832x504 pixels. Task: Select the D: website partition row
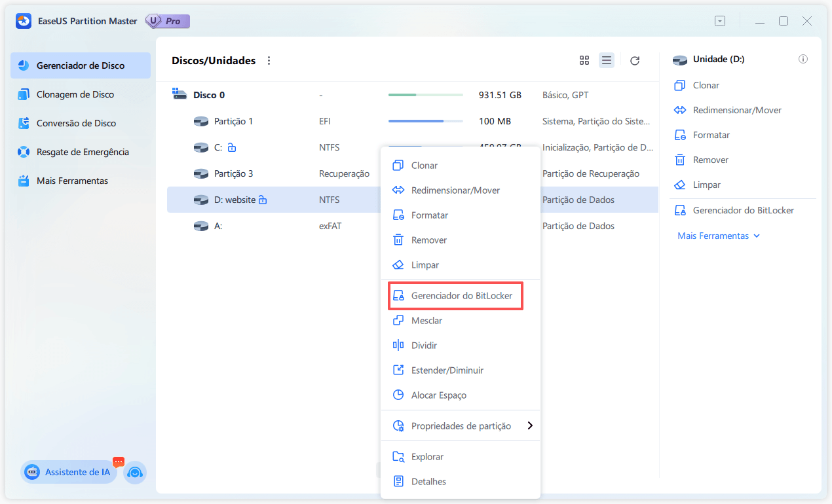pyautogui.click(x=413, y=200)
